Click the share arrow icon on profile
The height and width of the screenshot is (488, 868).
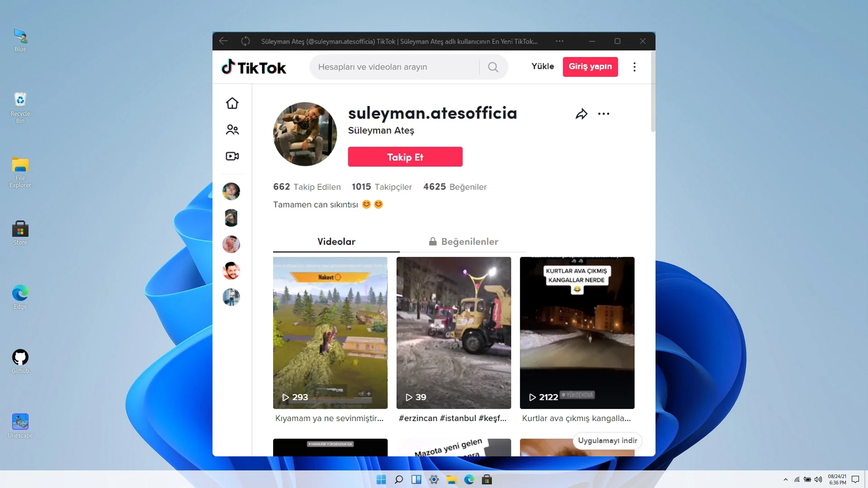pos(581,114)
